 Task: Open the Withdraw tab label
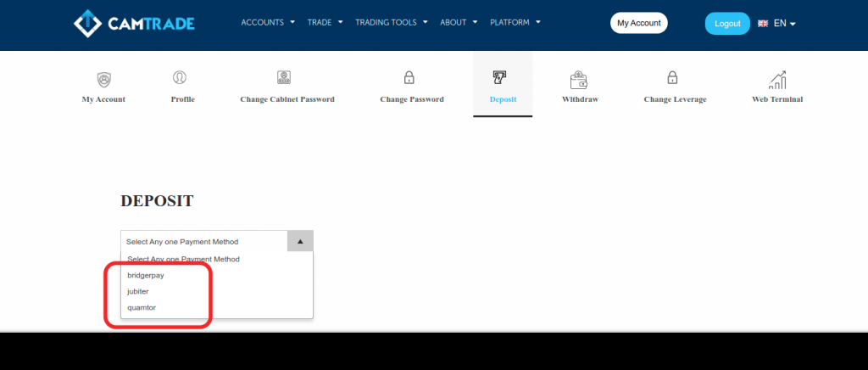click(580, 99)
